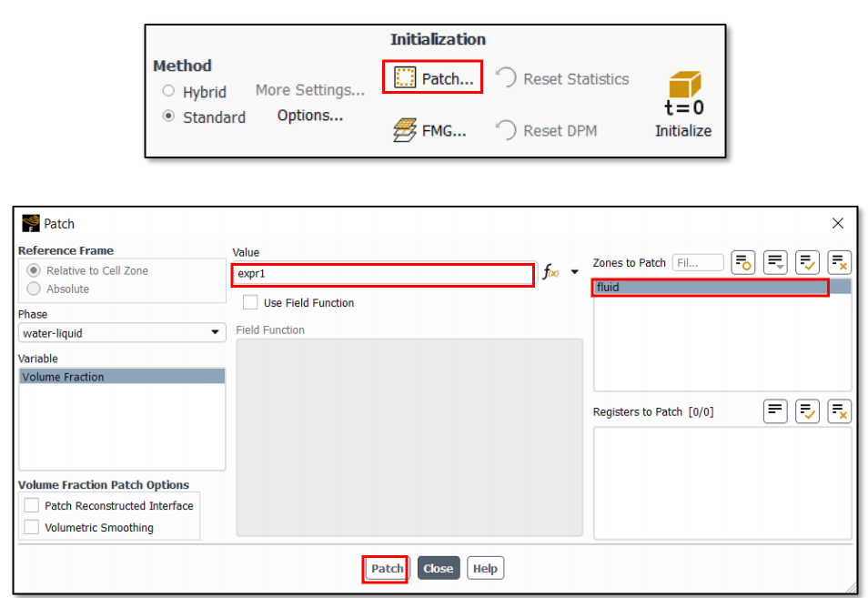Select all shown zones in Zones to Patch

coord(807,262)
